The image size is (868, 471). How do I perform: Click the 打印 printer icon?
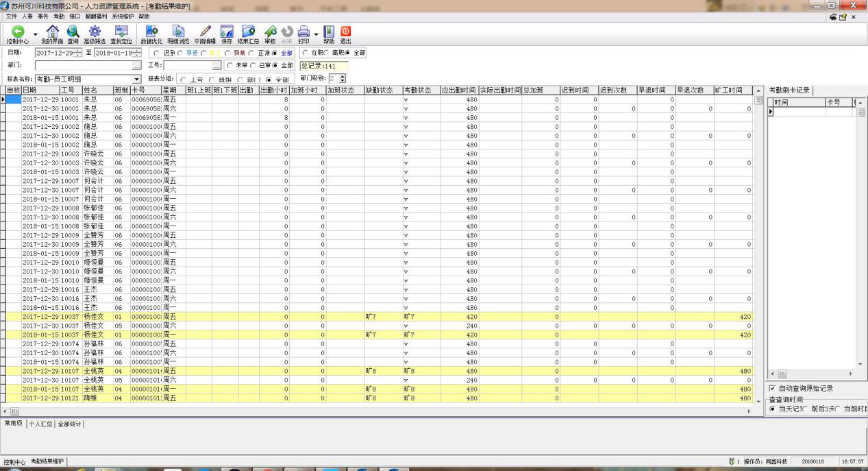click(x=303, y=32)
